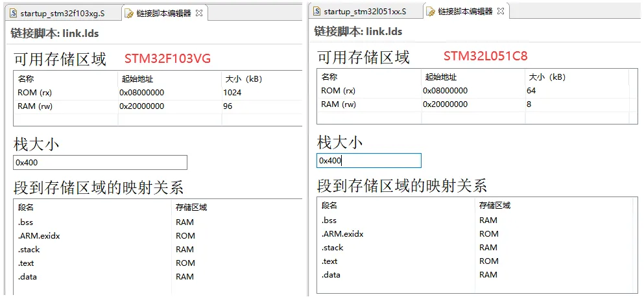Click RAM region of .bss in left table
Viewport: 644px width, 297px height.
pyautogui.click(x=185, y=222)
